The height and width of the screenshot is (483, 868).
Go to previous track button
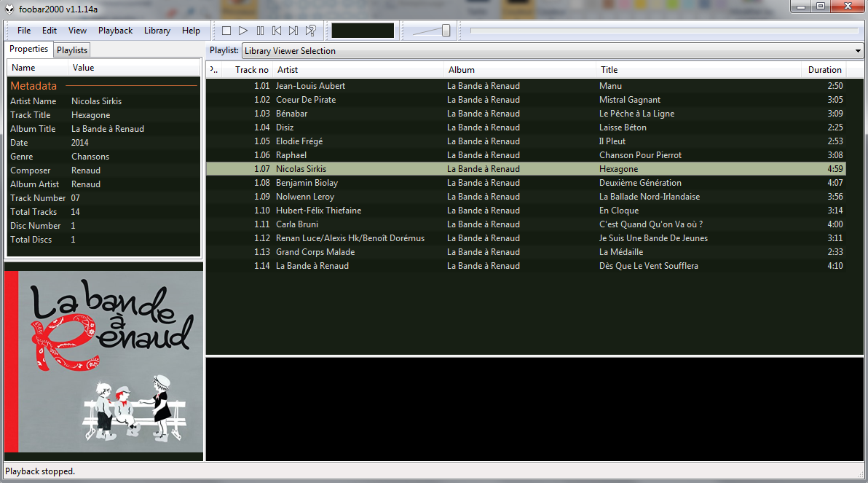point(277,31)
